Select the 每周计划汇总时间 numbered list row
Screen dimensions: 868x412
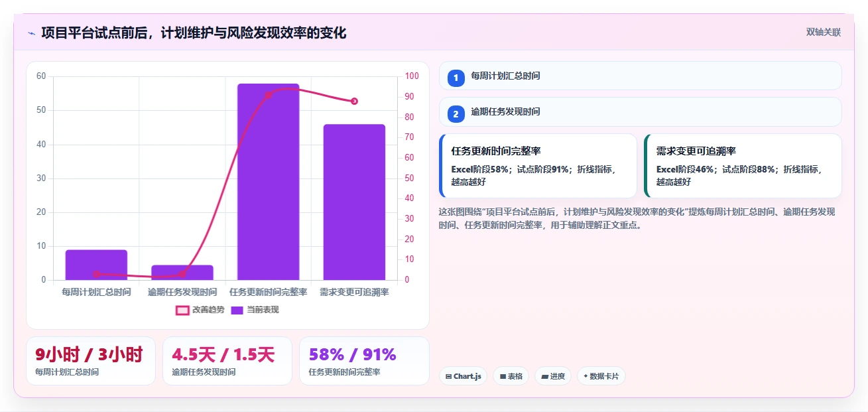(641, 76)
